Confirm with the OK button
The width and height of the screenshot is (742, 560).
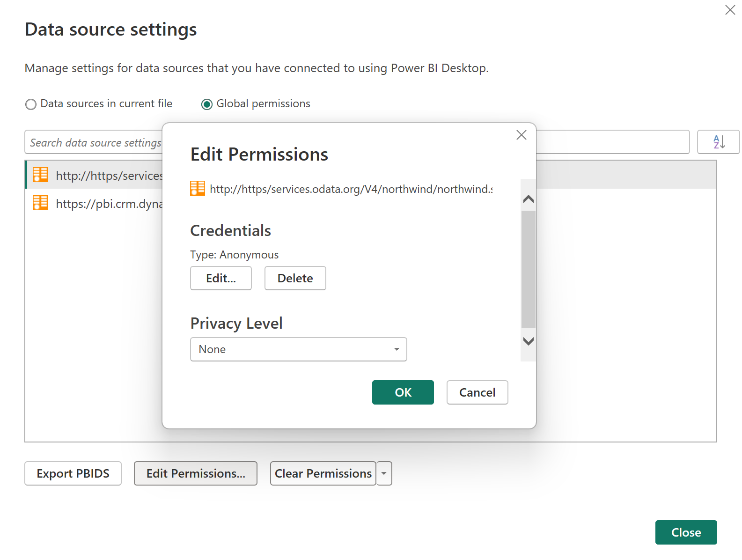(403, 392)
